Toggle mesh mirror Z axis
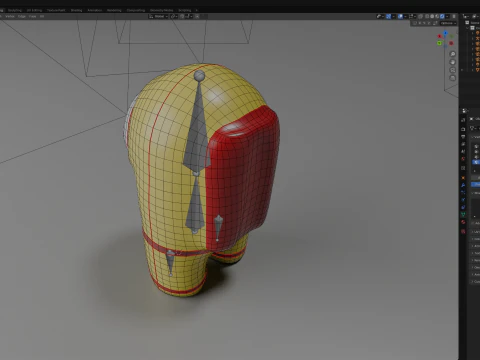Viewport: 480px width, 360px height. tap(429, 23)
